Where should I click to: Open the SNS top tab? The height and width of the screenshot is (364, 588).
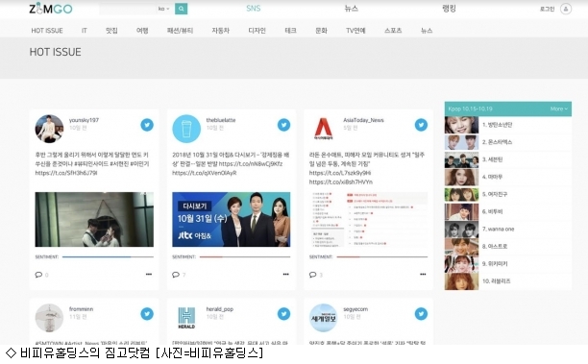(254, 9)
